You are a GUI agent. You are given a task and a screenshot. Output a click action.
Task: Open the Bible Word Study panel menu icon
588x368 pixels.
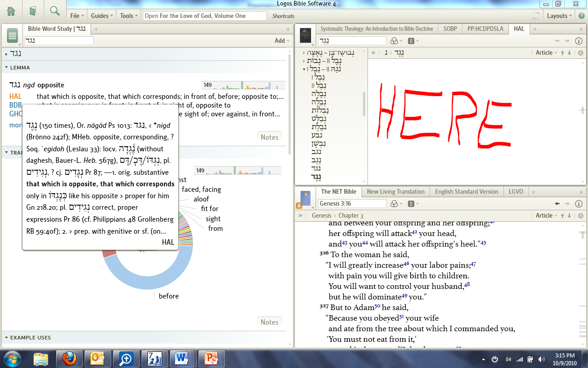tap(12, 35)
